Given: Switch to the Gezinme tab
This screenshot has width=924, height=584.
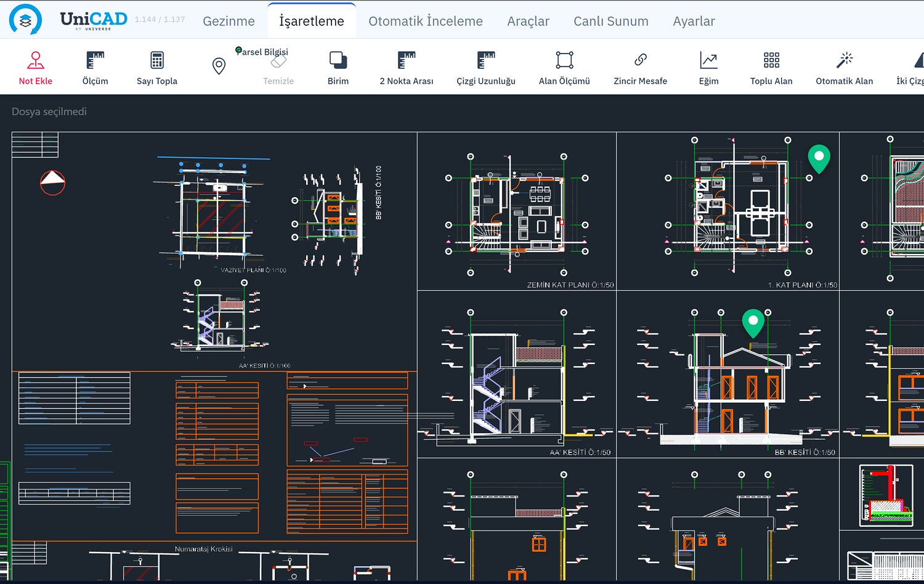Looking at the screenshot, I should point(229,21).
